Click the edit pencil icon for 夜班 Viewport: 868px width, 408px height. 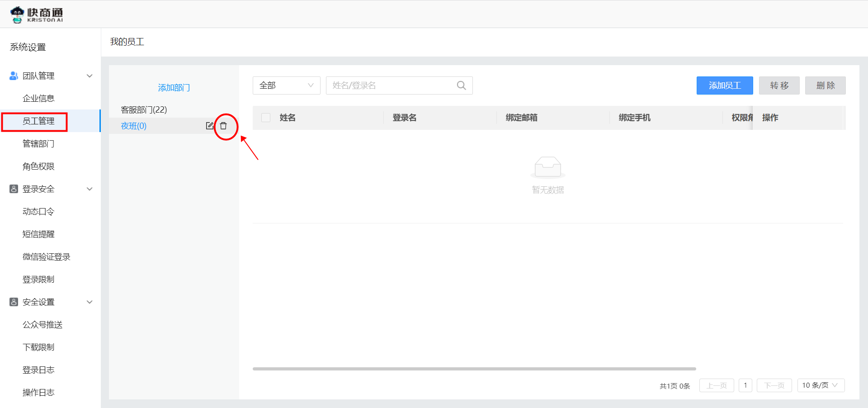pyautogui.click(x=210, y=126)
